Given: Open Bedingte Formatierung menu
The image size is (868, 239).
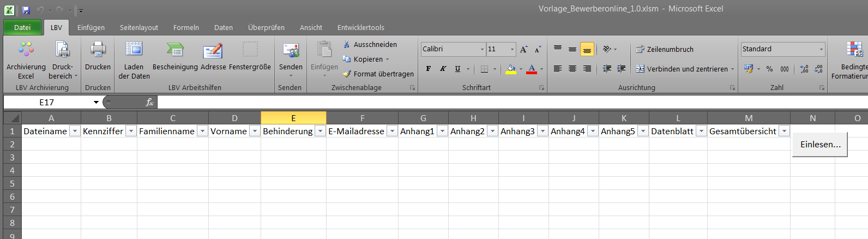Looking at the screenshot, I should (x=854, y=61).
